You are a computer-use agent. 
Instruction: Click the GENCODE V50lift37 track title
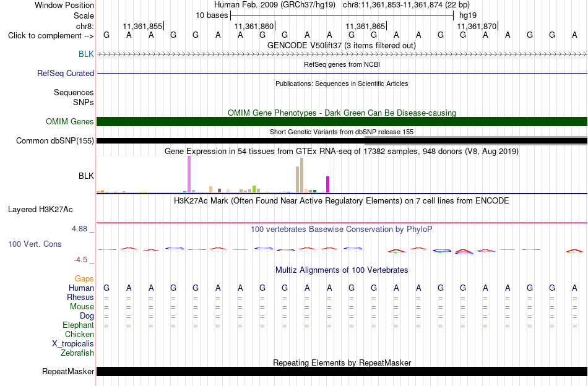[342, 45]
